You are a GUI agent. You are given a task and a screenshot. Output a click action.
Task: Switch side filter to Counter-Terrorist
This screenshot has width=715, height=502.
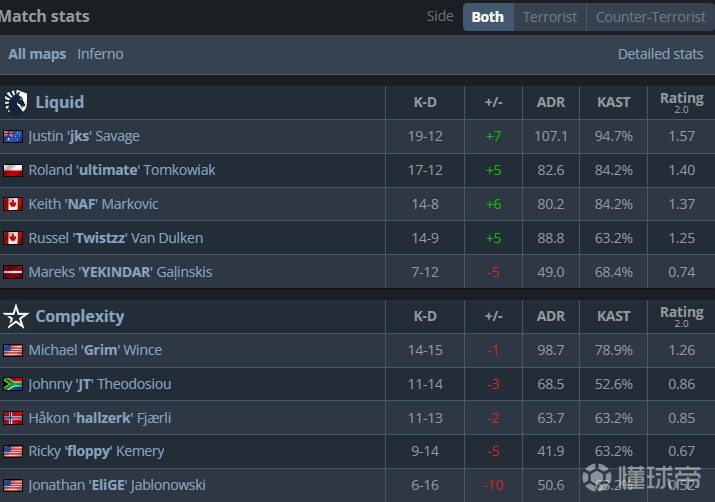[x=650, y=17]
